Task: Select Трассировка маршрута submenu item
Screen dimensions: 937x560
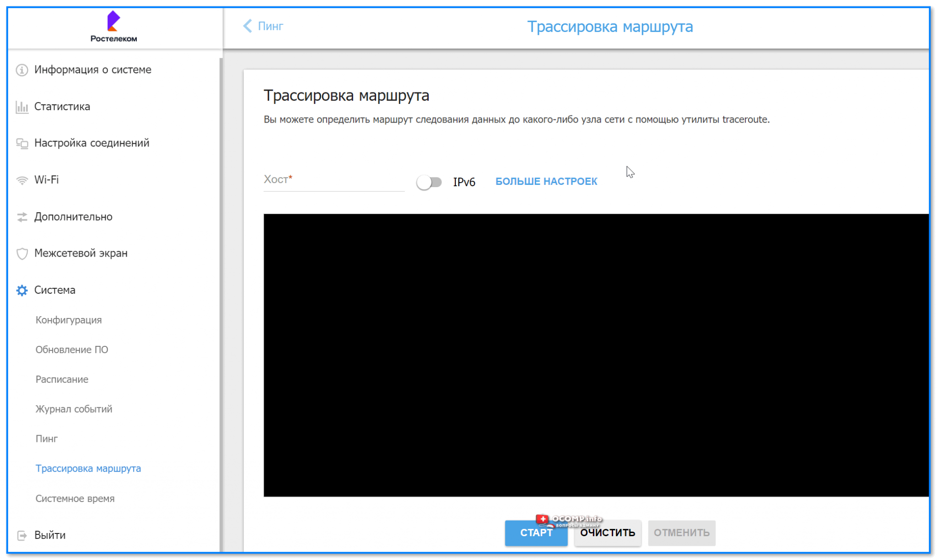Action: (88, 468)
